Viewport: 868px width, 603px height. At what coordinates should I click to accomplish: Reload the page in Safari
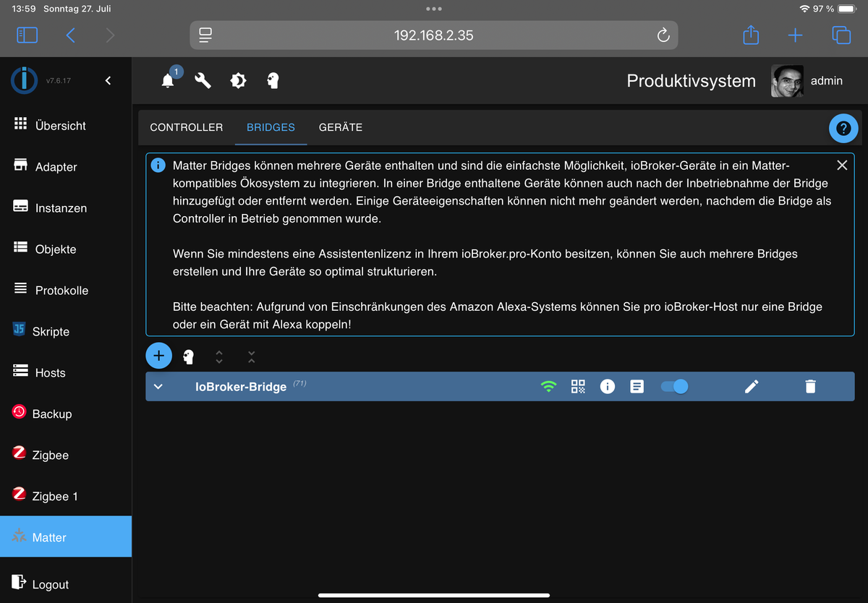coord(663,35)
